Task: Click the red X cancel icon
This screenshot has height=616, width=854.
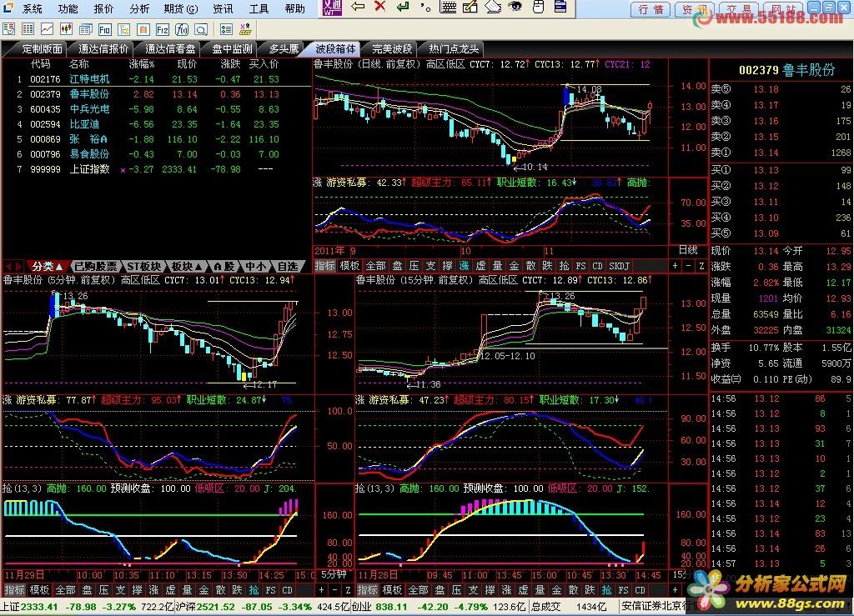Action: pyautogui.click(x=380, y=7)
